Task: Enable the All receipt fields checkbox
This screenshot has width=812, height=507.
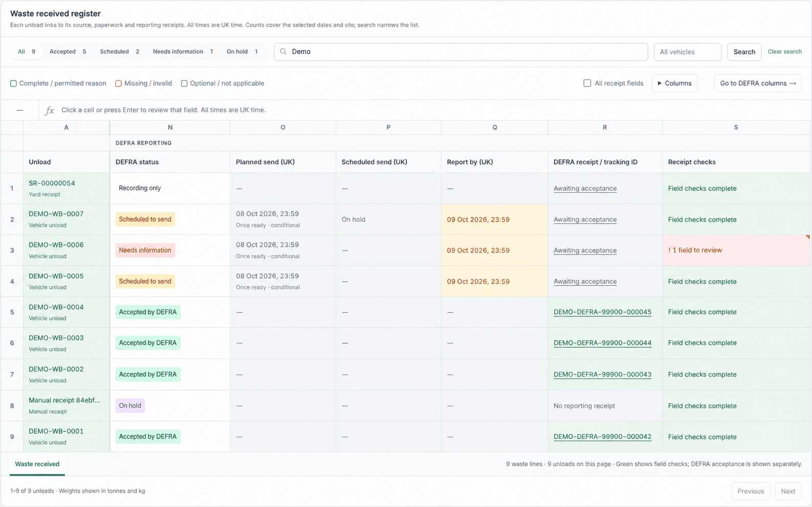Action: click(x=587, y=83)
